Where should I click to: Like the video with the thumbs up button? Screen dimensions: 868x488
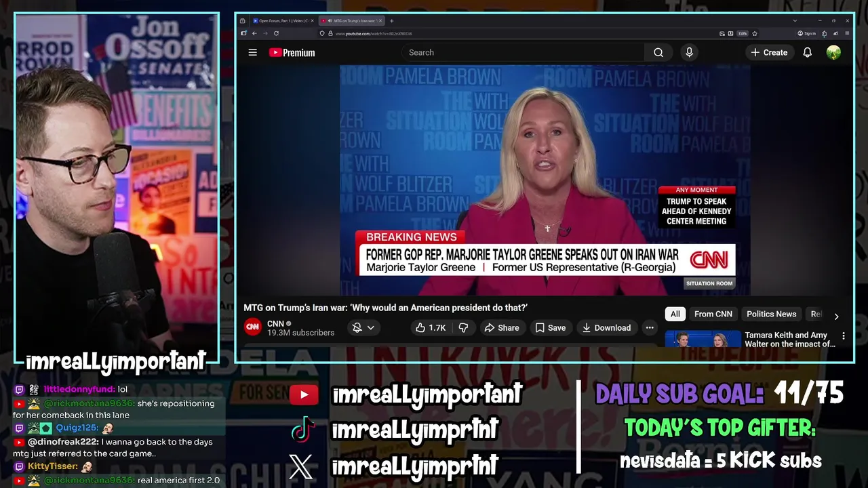tap(431, 327)
